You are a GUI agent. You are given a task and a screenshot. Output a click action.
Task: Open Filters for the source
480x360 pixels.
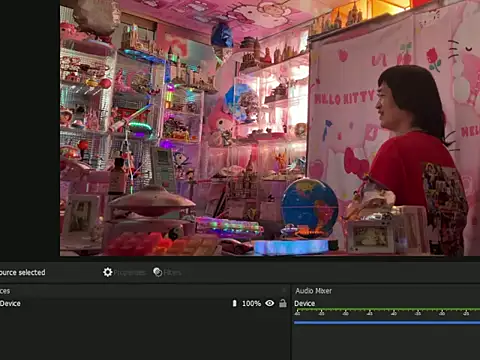167,272
